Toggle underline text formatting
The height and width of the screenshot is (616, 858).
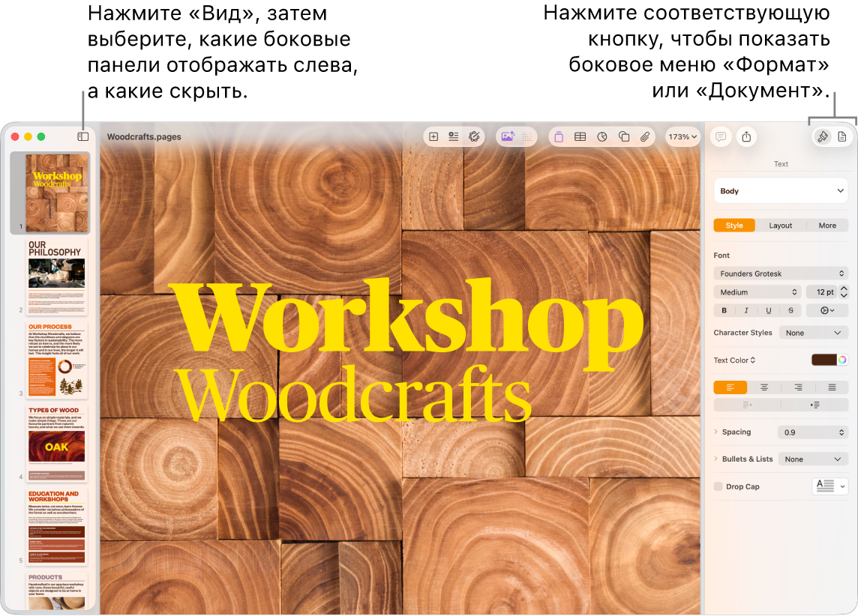tap(769, 310)
